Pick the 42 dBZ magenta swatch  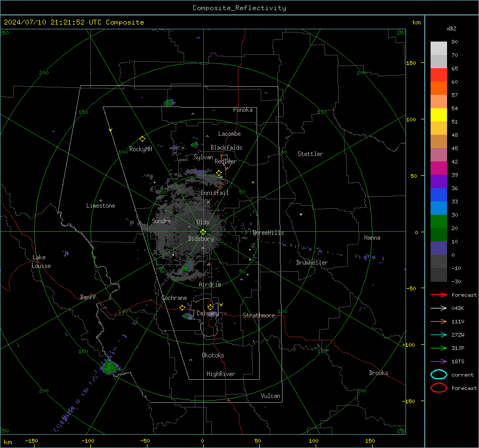pos(439,168)
